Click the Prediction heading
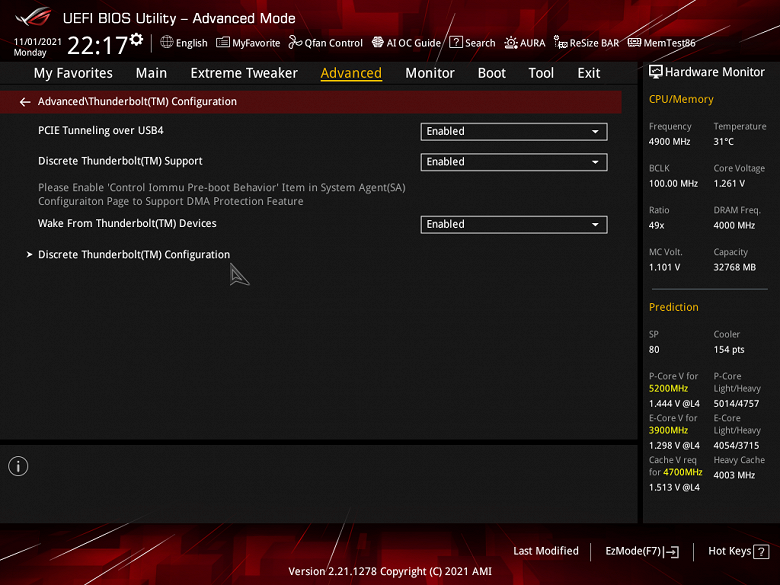The width and height of the screenshot is (780, 585). pos(674,307)
